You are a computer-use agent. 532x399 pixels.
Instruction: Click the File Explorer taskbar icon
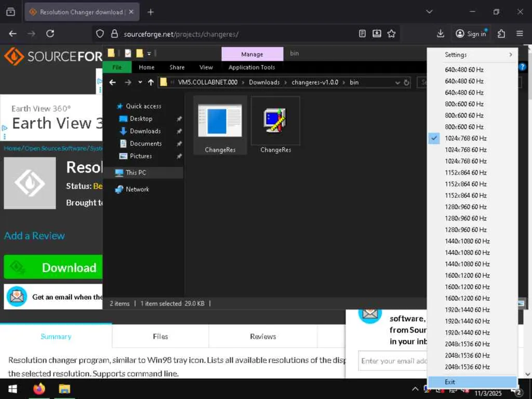(x=64, y=389)
